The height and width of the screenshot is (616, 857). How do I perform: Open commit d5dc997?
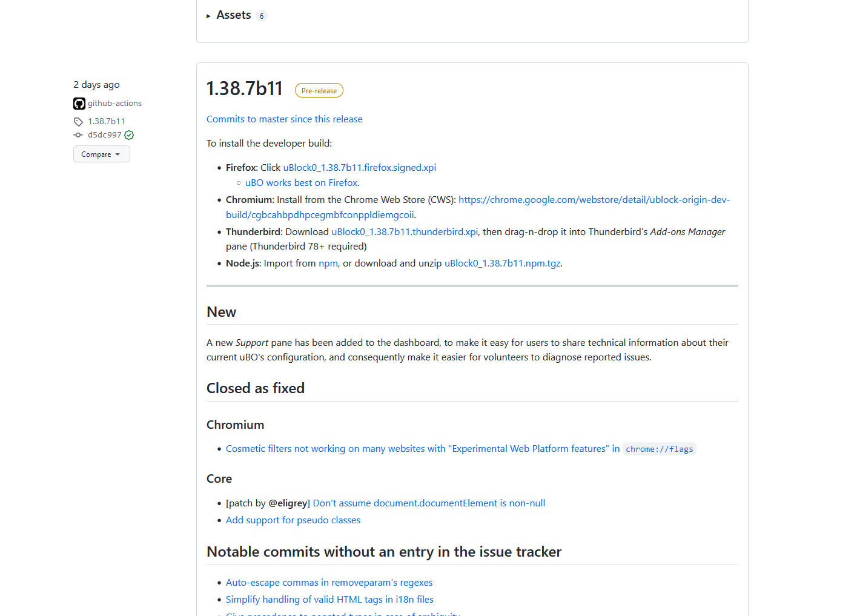pyautogui.click(x=104, y=134)
